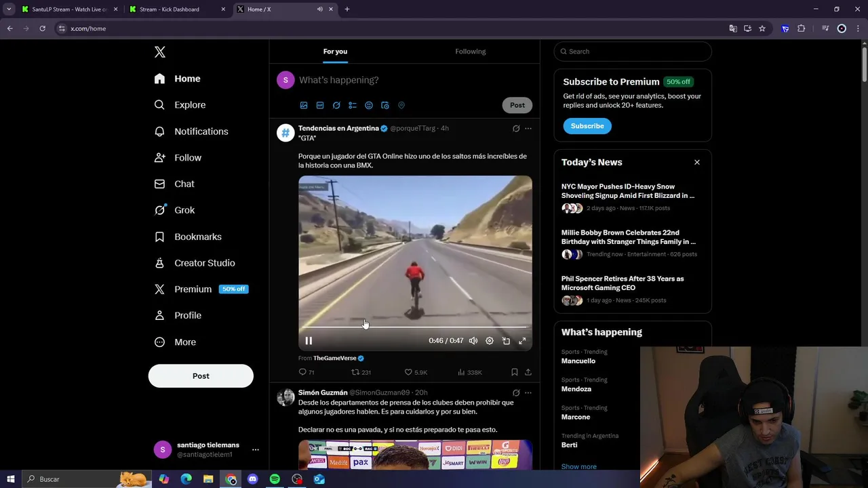Bookmark this page with star icon
The image size is (868, 488).
(762, 28)
